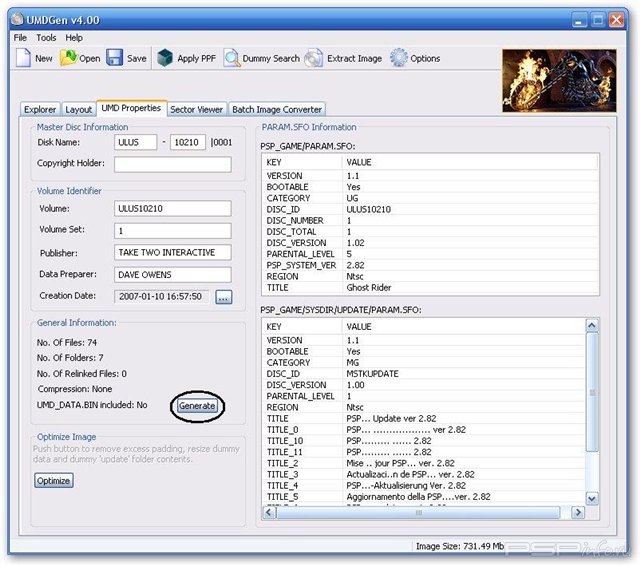640x566 pixels.
Task: Click the Save floppy disk icon
Action: tap(115, 58)
